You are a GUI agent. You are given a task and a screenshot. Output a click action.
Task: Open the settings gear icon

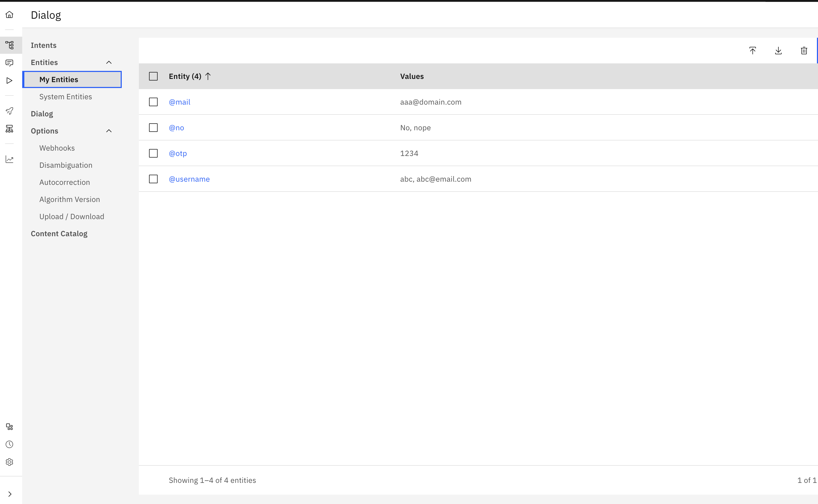(x=9, y=462)
